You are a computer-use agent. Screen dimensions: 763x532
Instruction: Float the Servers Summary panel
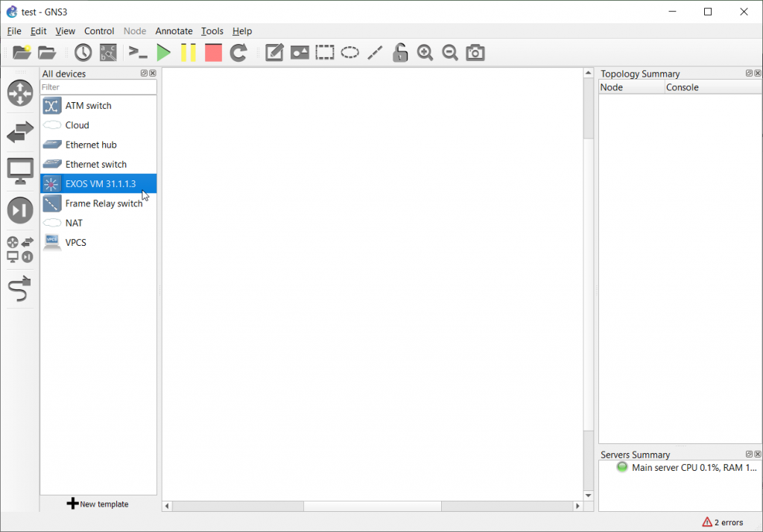click(x=749, y=454)
